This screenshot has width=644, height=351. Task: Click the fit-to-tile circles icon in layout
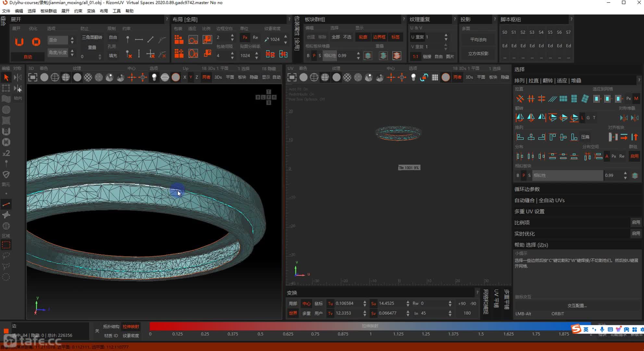click(x=193, y=39)
